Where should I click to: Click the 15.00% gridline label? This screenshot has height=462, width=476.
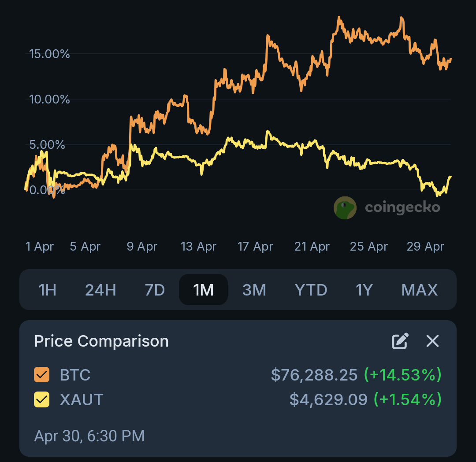point(49,54)
